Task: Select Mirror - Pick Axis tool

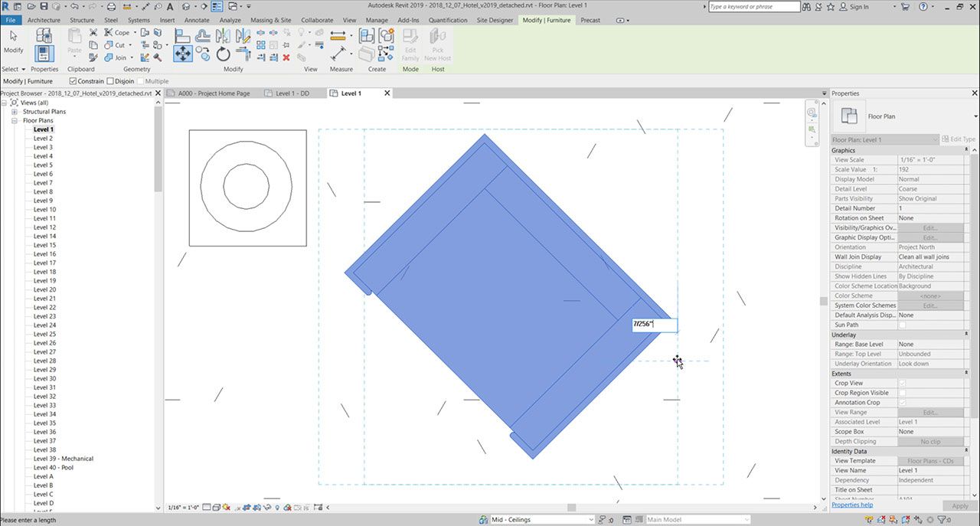Action: point(223,35)
